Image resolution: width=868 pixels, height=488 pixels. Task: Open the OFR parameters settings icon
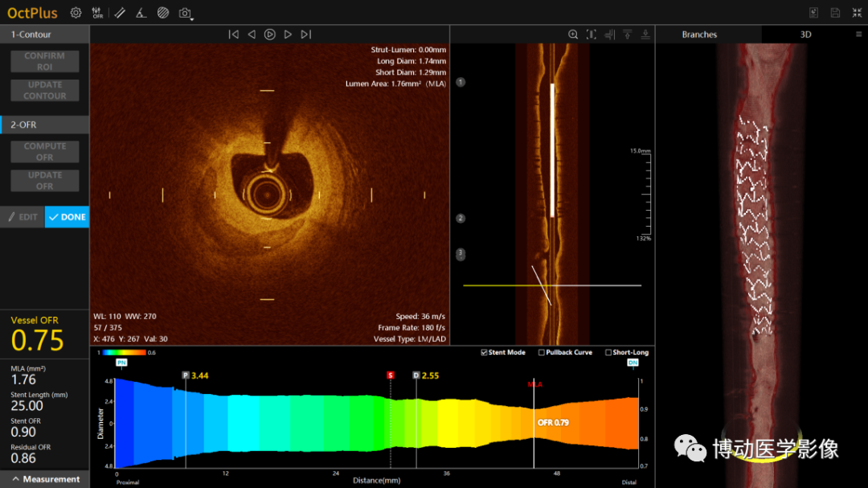(97, 13)
